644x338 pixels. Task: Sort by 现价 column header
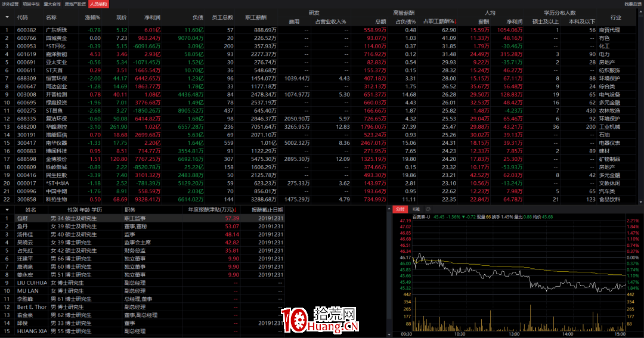tap(122, 17)
